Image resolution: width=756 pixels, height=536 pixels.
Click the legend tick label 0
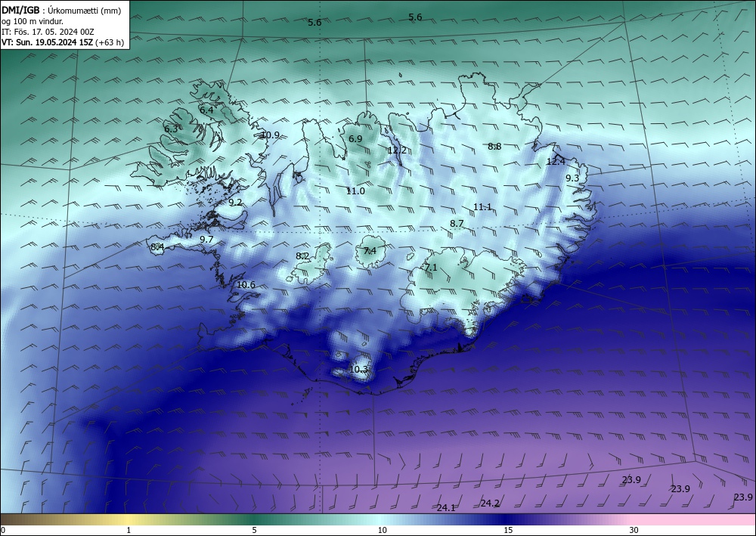point(3,530)
